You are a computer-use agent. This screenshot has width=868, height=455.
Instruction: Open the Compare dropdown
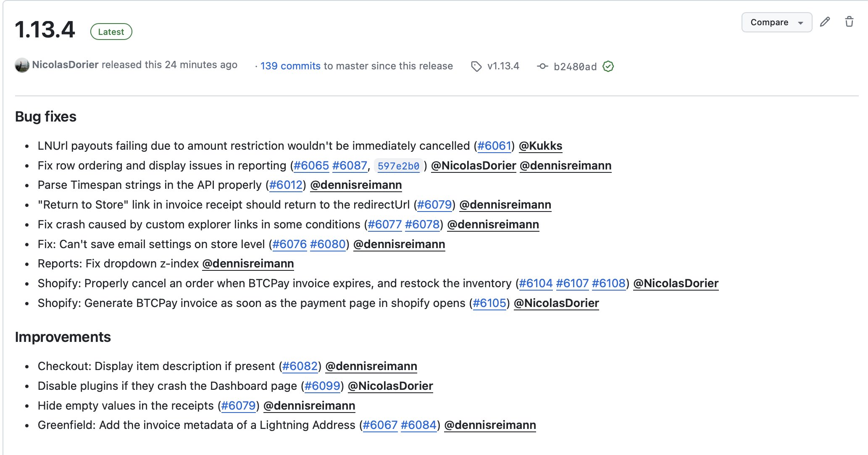(x=776, y=22)
